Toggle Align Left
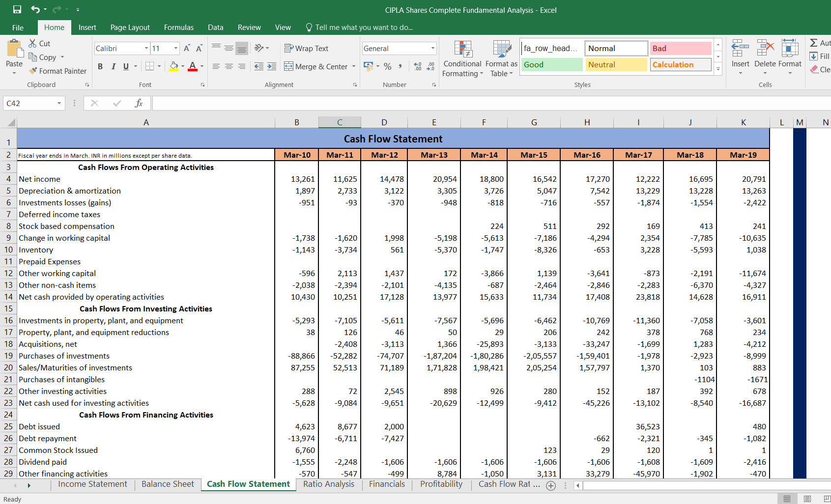 [216, 66]
